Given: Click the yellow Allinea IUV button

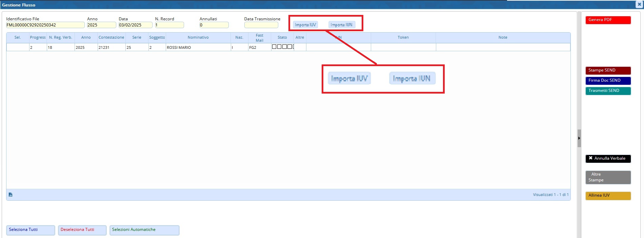Looking at the screenshot, I should [x=608, y=196].
